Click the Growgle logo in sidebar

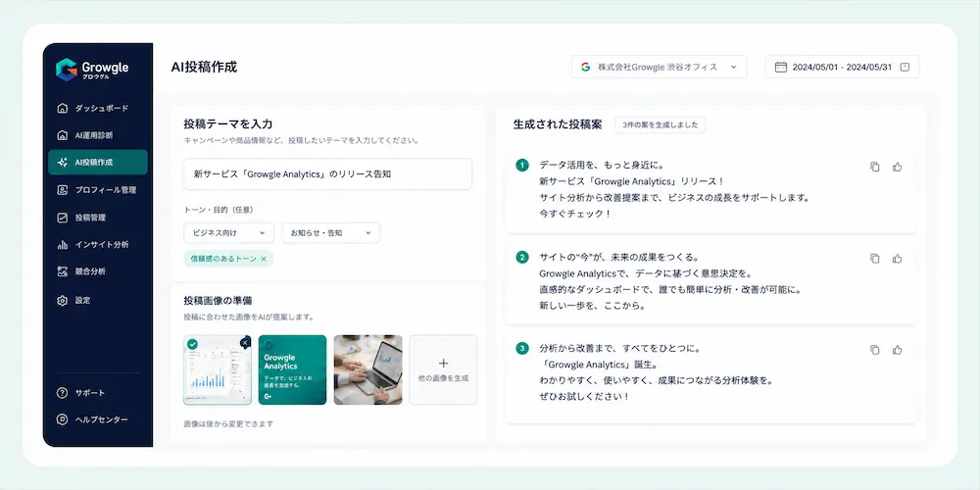(x=92, y=69)
